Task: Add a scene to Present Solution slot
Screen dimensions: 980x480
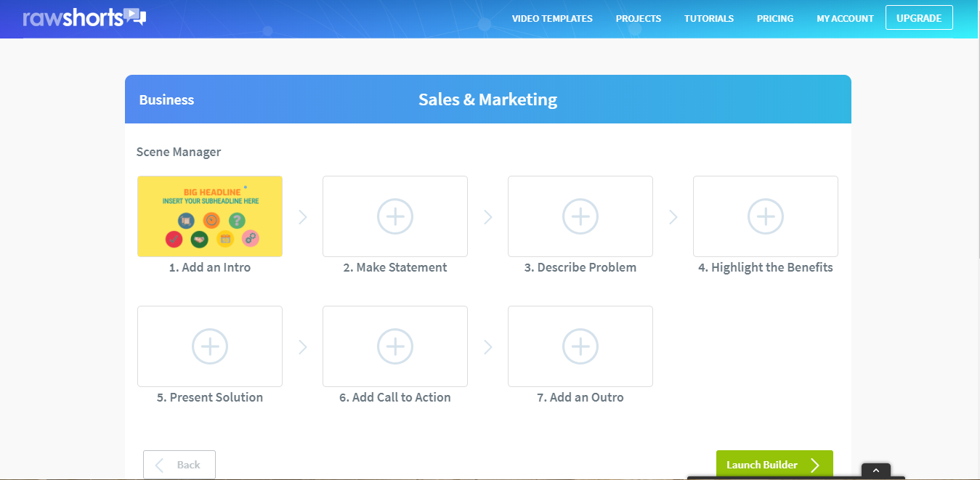Action: 210,346
